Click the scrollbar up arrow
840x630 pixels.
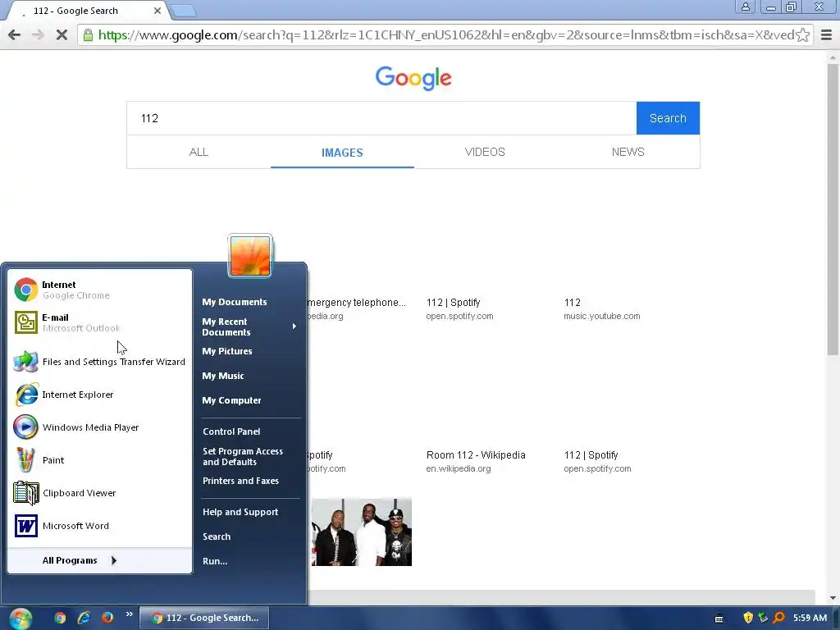[x=833, y=57]
